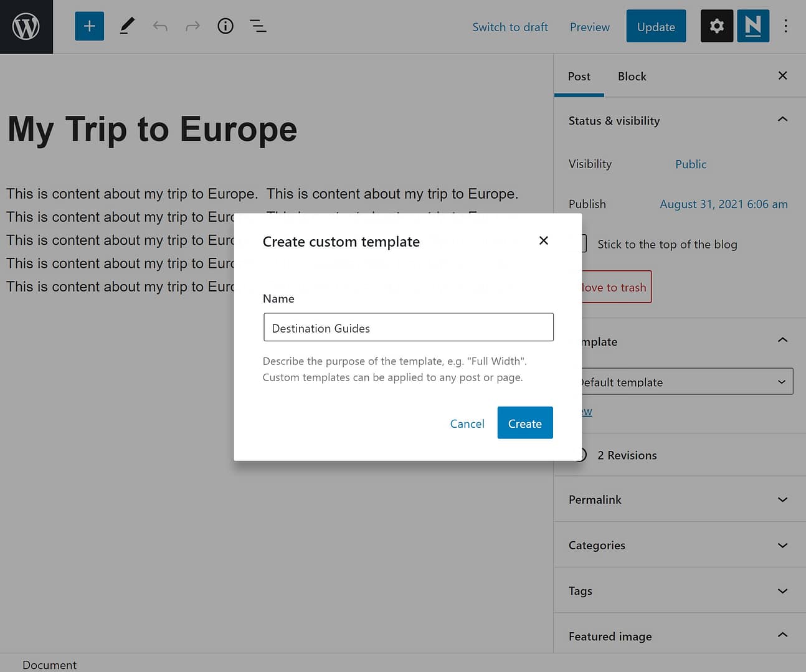The width and height of the screenshot is (806, 672).
Task: Open the list view outline
Action: point(257,26)
